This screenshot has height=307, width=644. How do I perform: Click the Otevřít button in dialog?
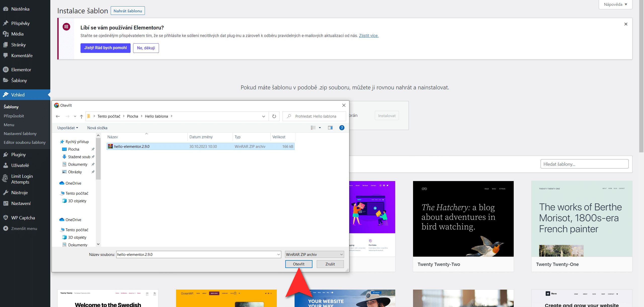(x=299, y=264)
